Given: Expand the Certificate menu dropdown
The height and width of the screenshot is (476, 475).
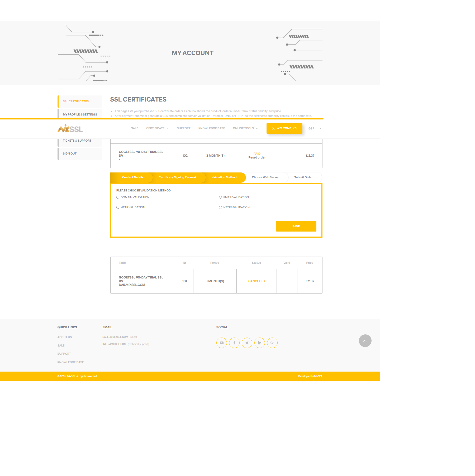Looking at the screenshot, I should click(158, 128).
